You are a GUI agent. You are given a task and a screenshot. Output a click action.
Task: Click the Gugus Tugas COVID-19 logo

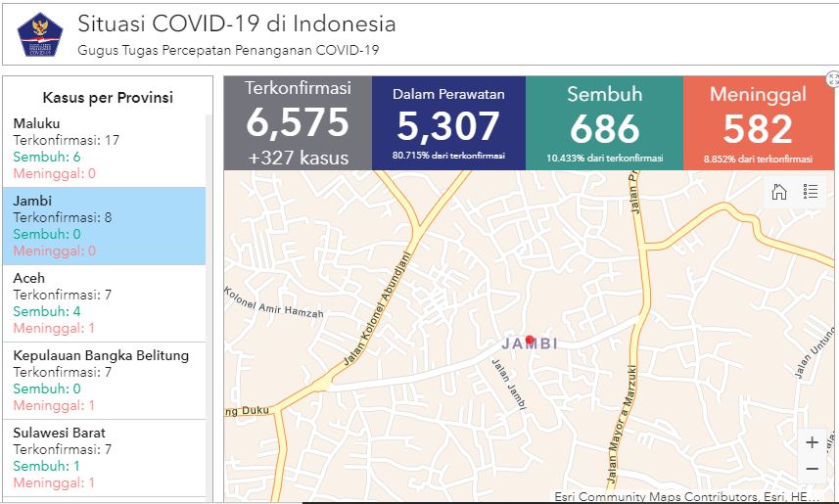coord(39,34)
